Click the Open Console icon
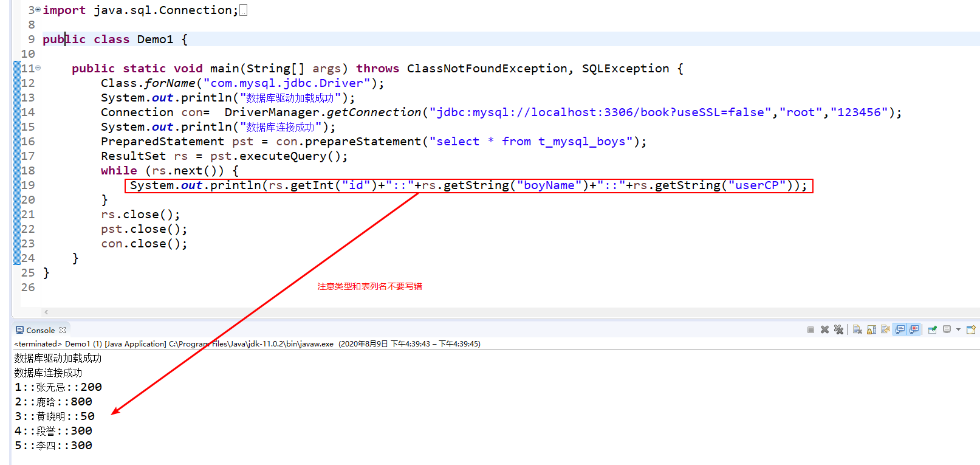 [x=971, y=329]
